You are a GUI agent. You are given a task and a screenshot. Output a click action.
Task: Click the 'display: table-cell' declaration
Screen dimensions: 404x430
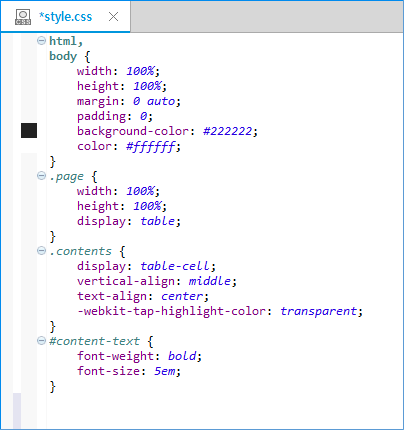[146, 266]
